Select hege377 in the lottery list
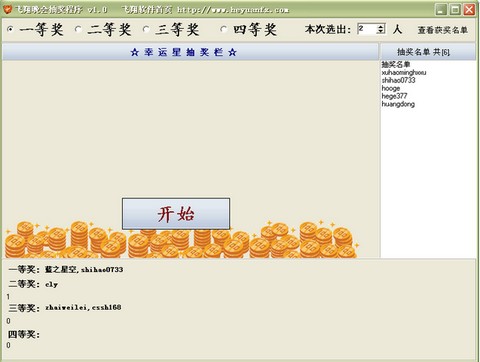The height and width of the screenshot is (362, 480). point(394,96)
